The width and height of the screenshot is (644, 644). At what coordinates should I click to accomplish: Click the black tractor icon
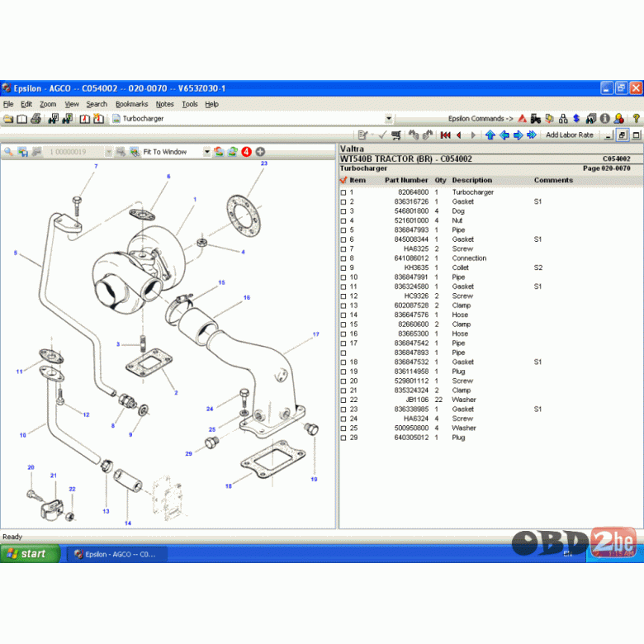[x=536, y=119]
